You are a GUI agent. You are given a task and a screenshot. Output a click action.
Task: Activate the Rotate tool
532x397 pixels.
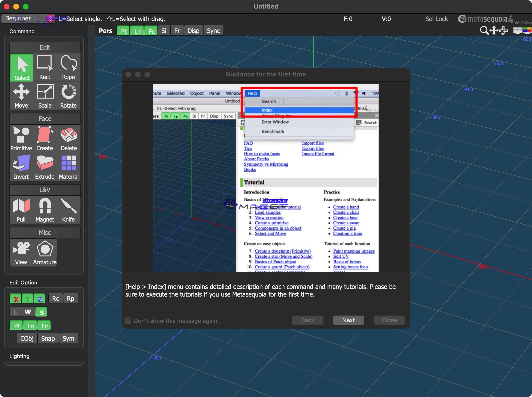pyautogui.click(x=68, y=96)
